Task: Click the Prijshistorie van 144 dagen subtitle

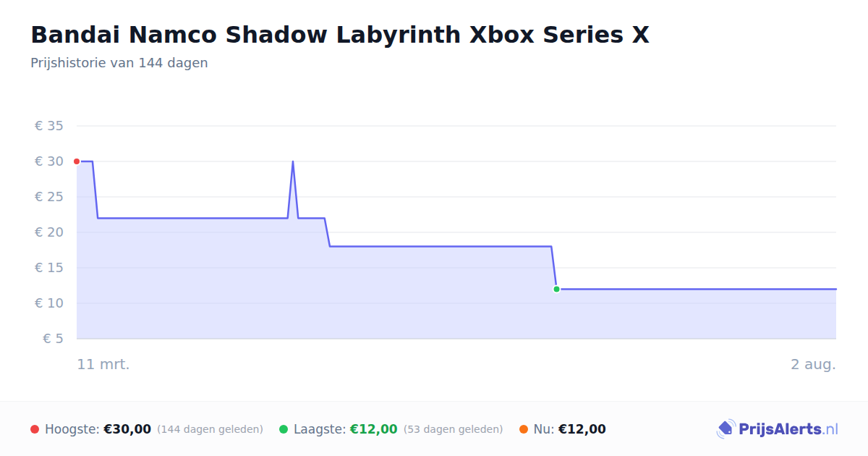Action: [119, 63]
